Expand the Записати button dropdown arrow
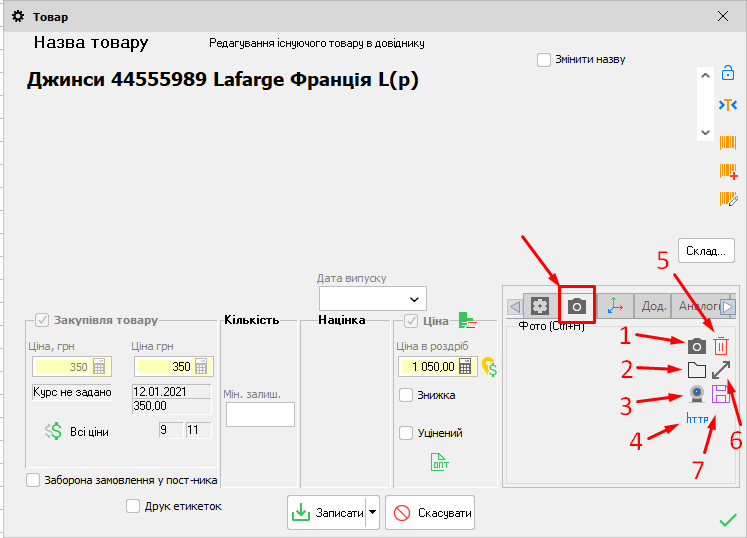Screen dimensions: 747x538 coord(372,513)
